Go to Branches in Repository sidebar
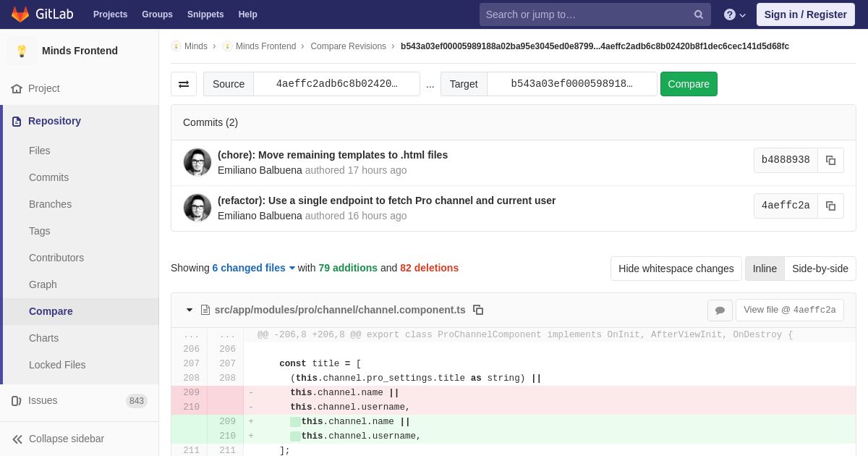The width and height of the screenshot is (868, 456). pyautogui.click(x=50, y=204)
